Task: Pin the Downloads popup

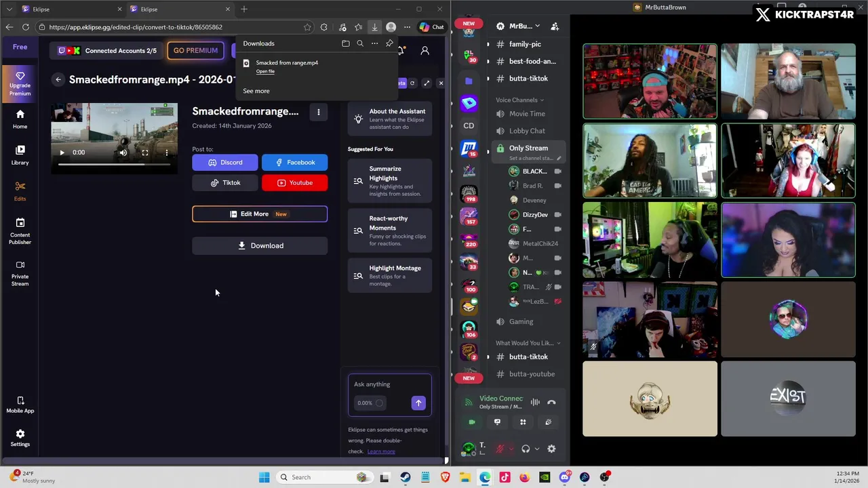Action: coord(389,43)
